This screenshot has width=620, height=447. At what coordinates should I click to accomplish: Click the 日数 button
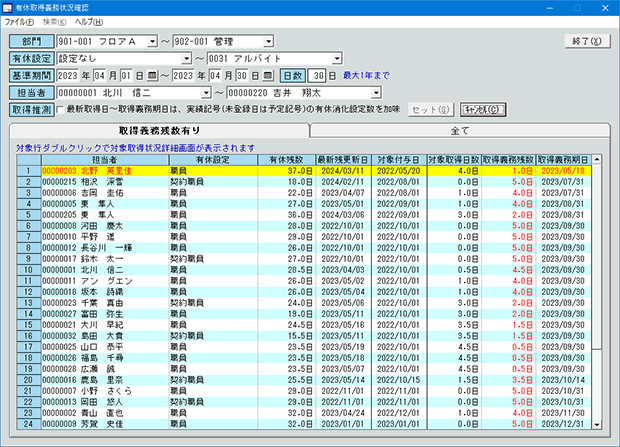(x=293, y=76)
